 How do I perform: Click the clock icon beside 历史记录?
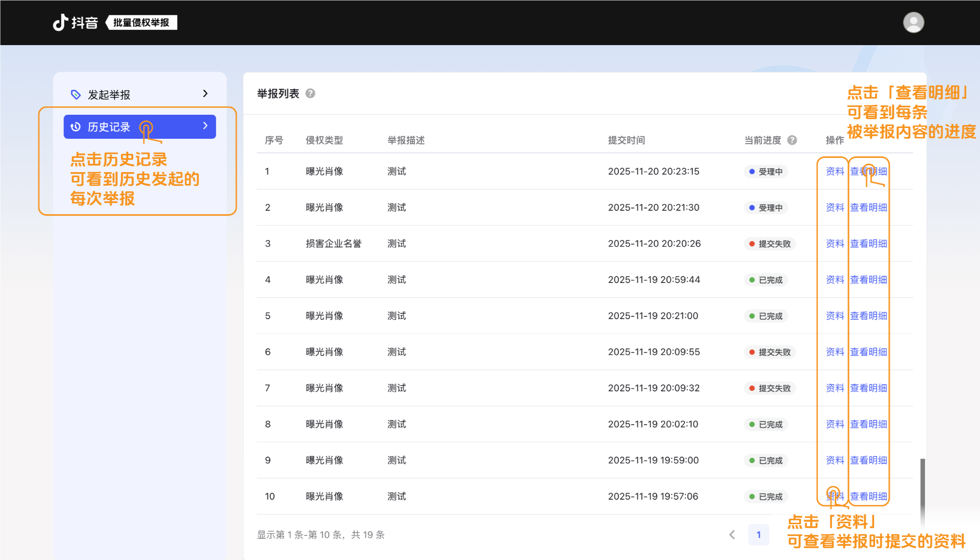pyautogui.click(x=75, y=127)
